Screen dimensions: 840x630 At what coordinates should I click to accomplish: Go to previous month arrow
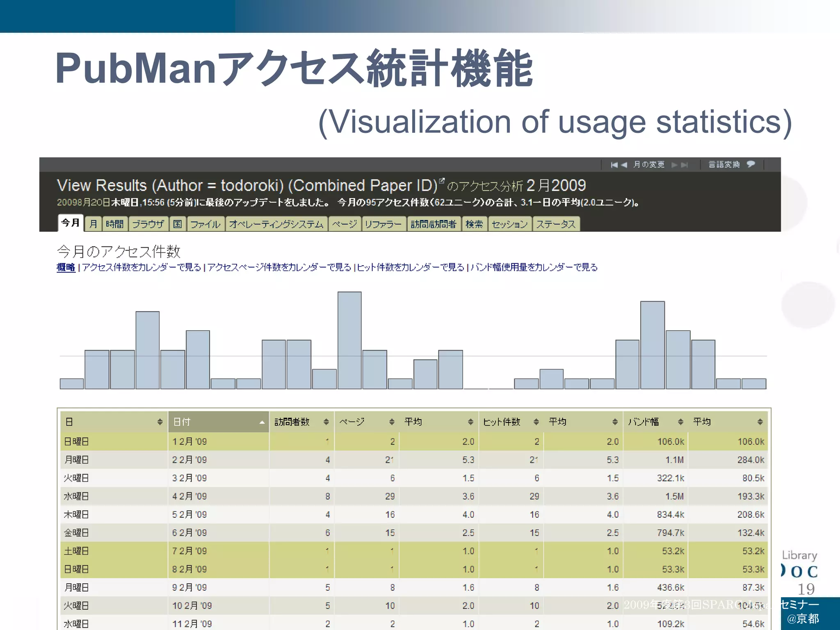(x=624, y=165)
